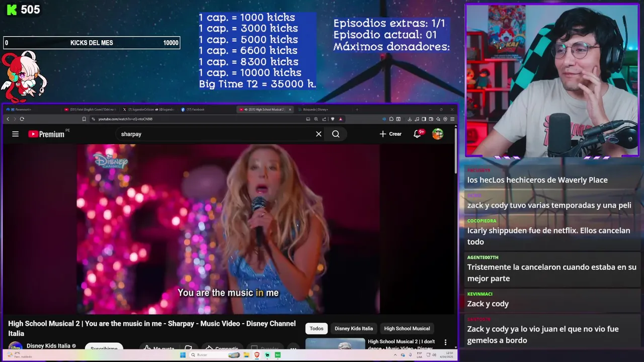Switch to the 'Fatal (English Cover)' YouTube tab
The height and width of the screenshot is (362, 644).
[x=91, y=109]
